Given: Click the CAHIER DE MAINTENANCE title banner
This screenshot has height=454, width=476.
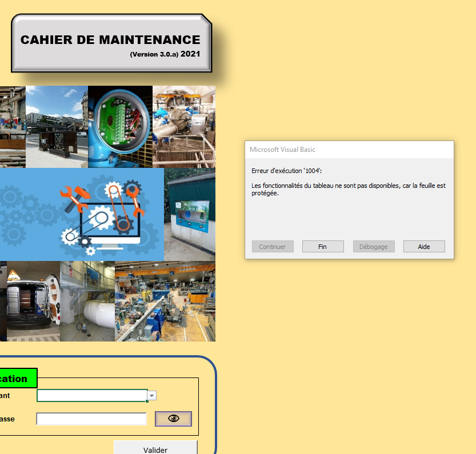Looking at the screenshot, I should [x=110, y=43].
